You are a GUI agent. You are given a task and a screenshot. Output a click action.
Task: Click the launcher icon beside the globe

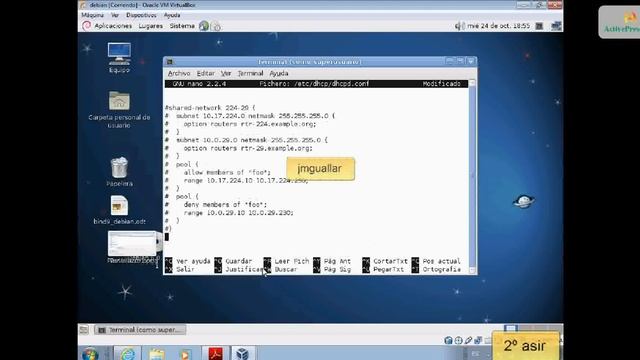point(216,27)
